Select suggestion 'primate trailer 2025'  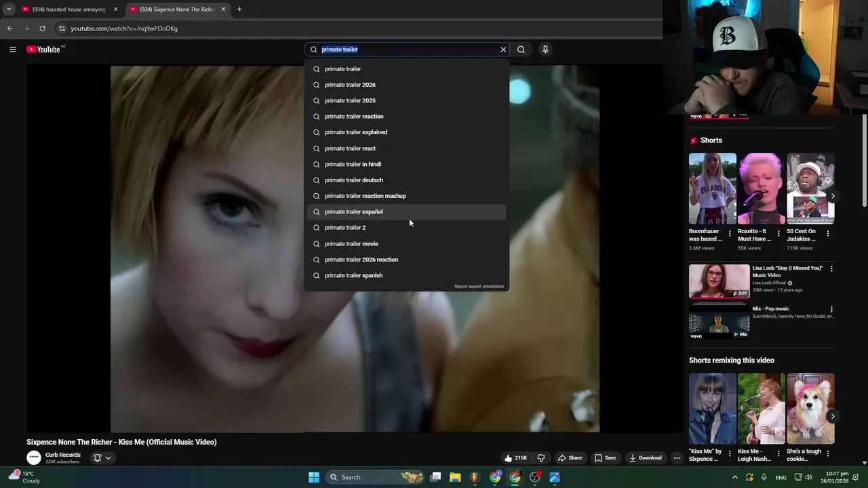pos(406,100)
